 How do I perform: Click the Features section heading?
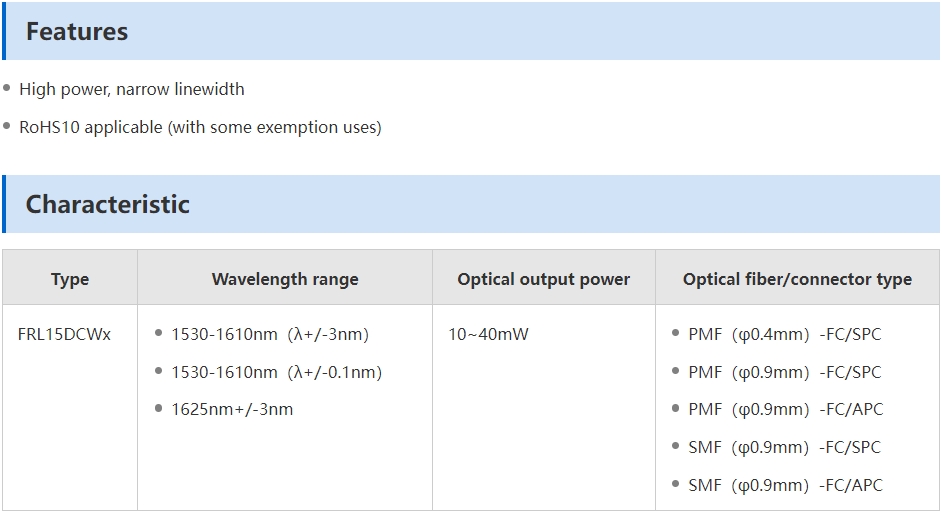(x=77, y=31)
